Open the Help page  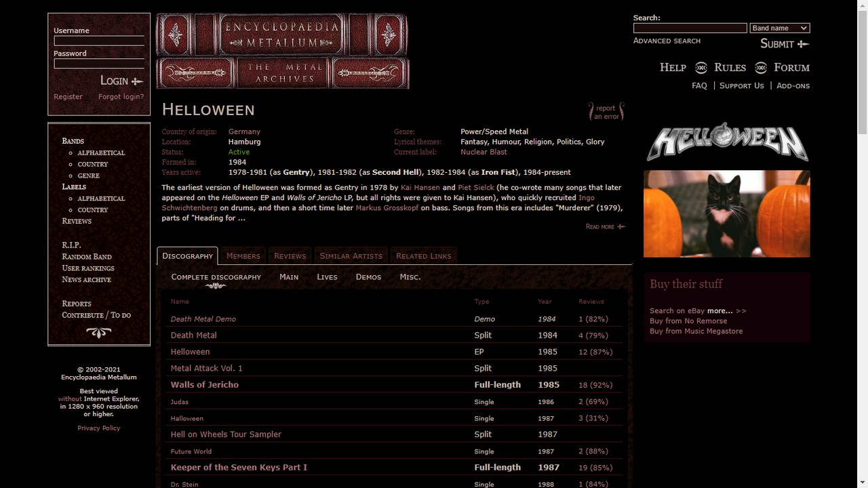point(673,68)
